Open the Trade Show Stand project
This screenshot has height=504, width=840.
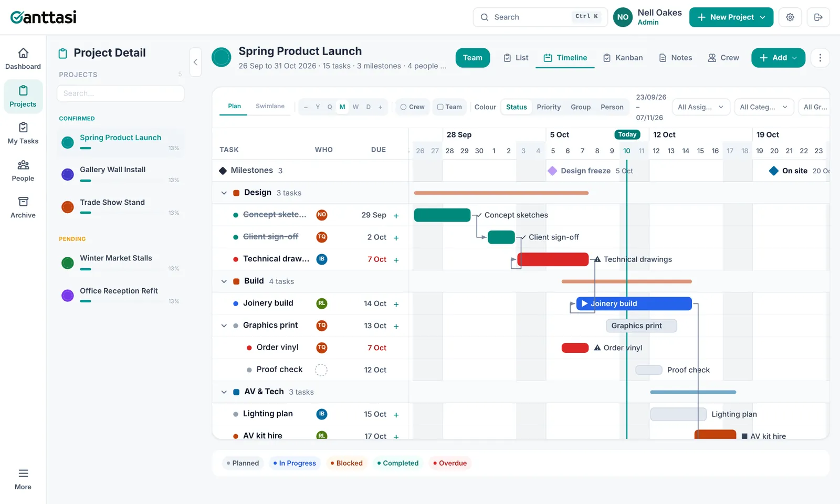[121, 207]
